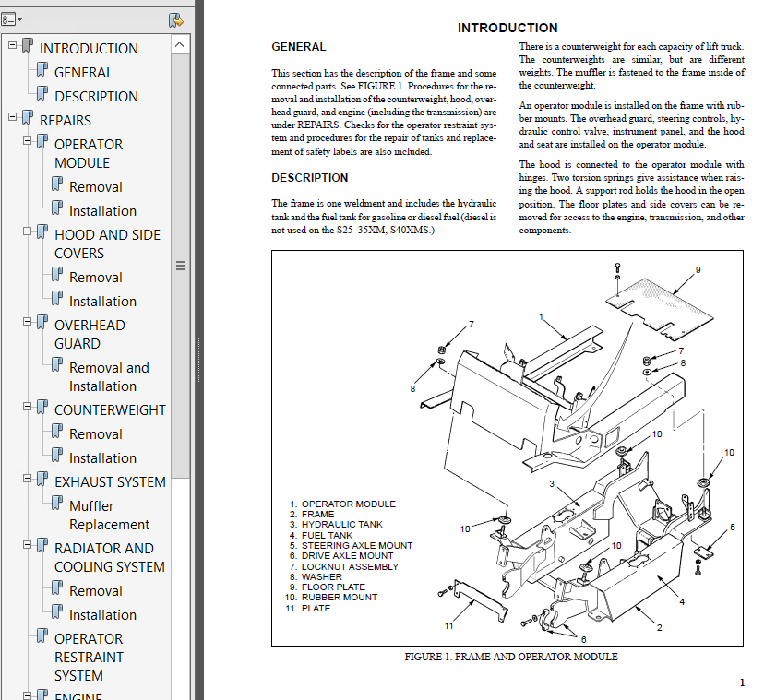Open the Removal bookmark under COUNTERWEIGHT
Screen dimensions: 776x700
pyautogui.click(x=96, y=434)
